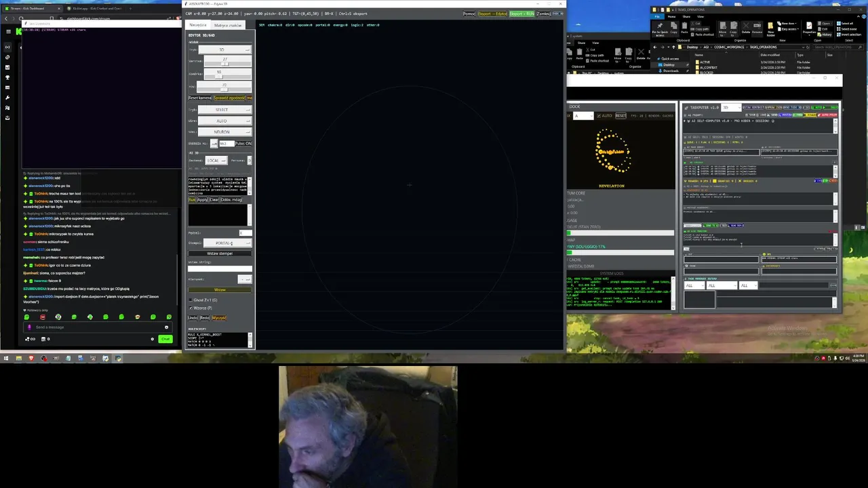This screenshot has width=868, height=488.
Task: Open the PORTAL stamp dropdown
Action: (x=226, y=243)
